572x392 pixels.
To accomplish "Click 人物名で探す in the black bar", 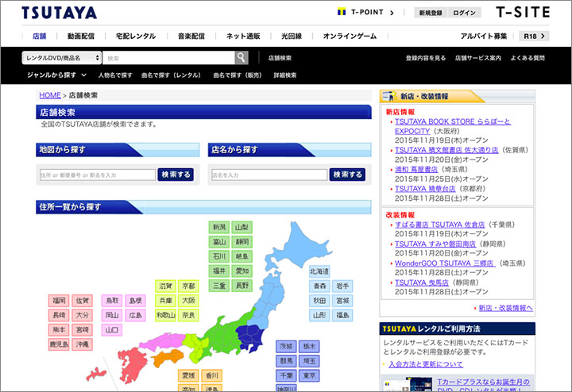I will 115,75.
